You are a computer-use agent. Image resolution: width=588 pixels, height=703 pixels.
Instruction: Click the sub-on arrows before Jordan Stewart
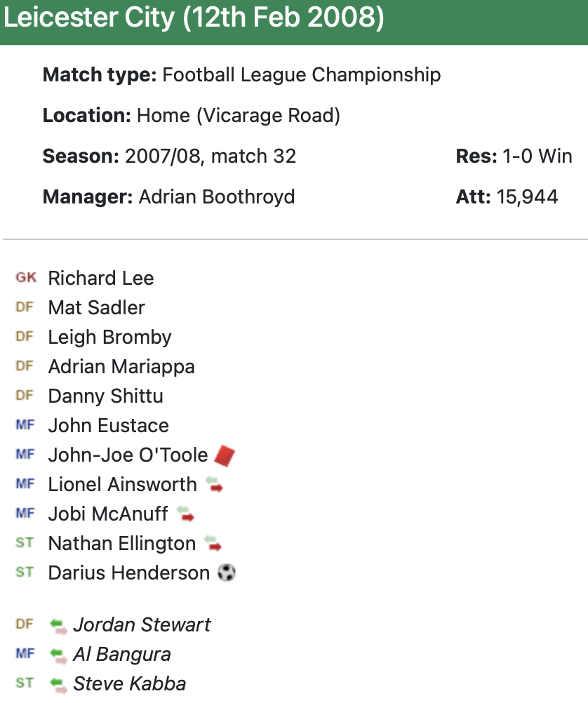point(58,625)
